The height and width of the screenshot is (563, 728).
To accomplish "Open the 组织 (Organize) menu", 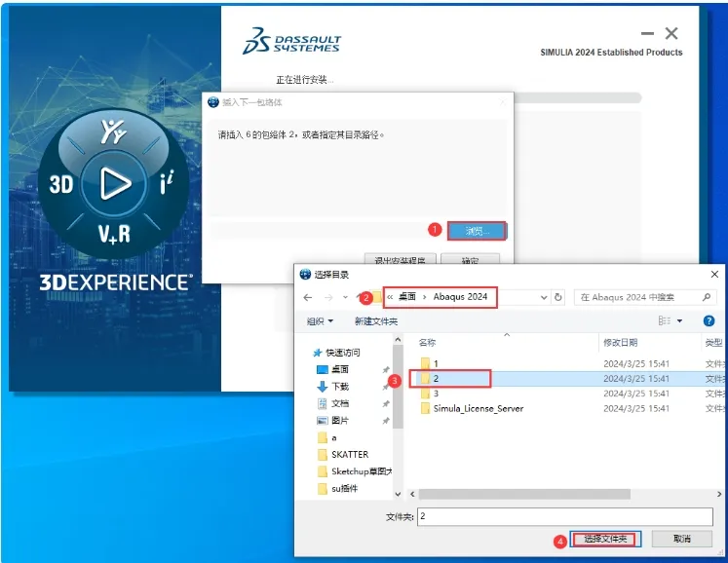I will pos(320,321).
